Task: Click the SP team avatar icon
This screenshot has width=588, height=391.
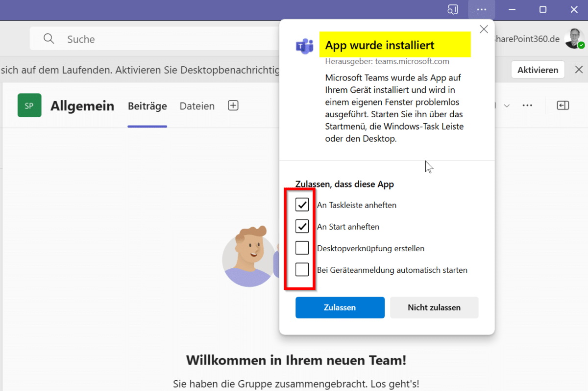Action: tap(29, 105)
